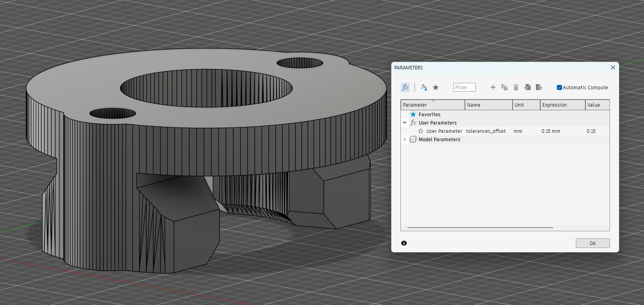Click the 0.15 mm expression cell

coord(551,131)
